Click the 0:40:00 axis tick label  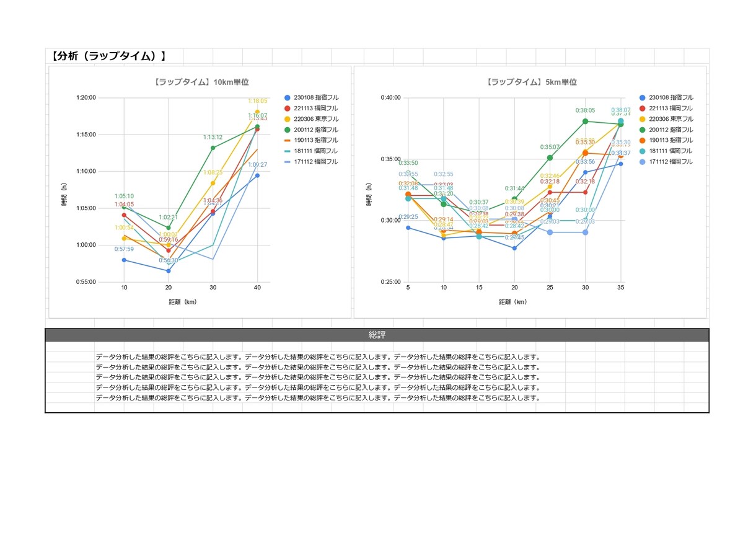coord(390,97)
